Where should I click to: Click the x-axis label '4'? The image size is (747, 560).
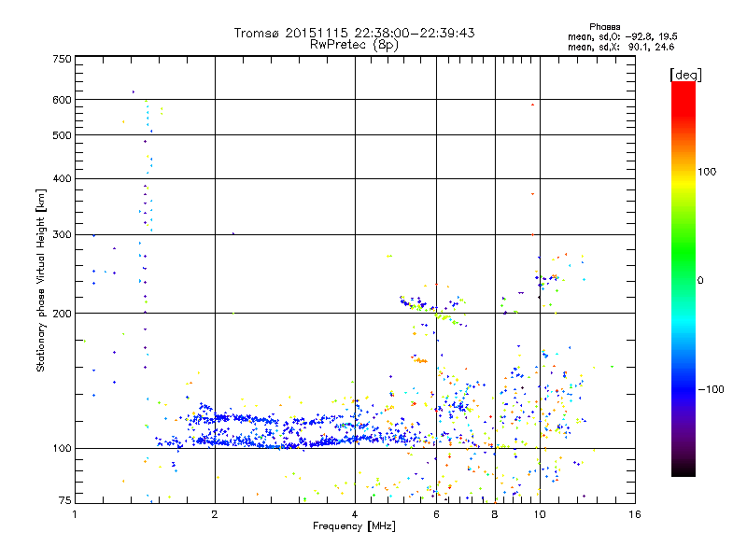(x=355, y=514)
